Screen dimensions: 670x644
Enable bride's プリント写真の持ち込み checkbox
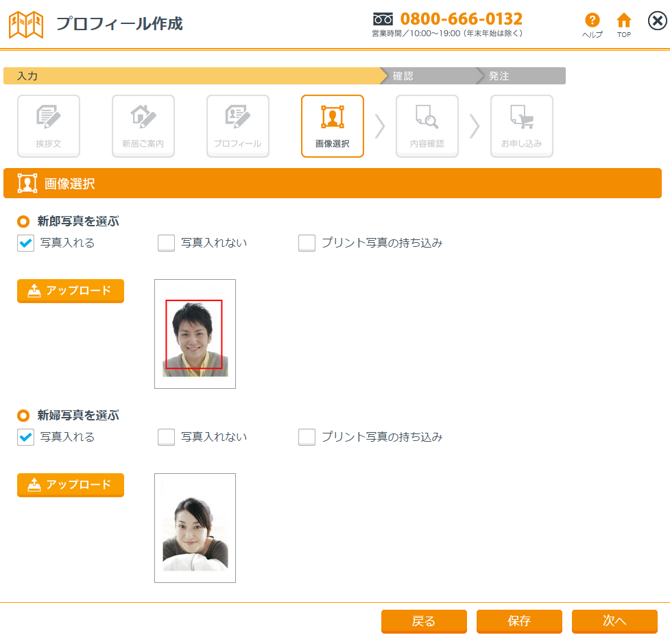(x=307, y=438)
